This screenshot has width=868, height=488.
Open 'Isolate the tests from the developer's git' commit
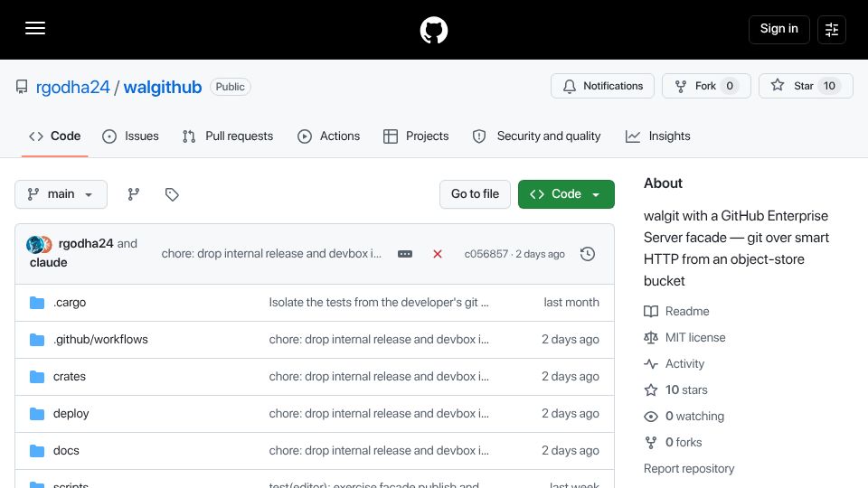click(379, 303)
